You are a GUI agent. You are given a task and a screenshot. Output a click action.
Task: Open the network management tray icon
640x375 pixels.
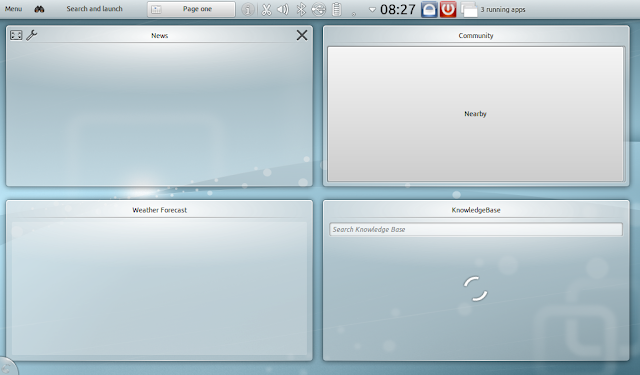(x=318, y=9)
